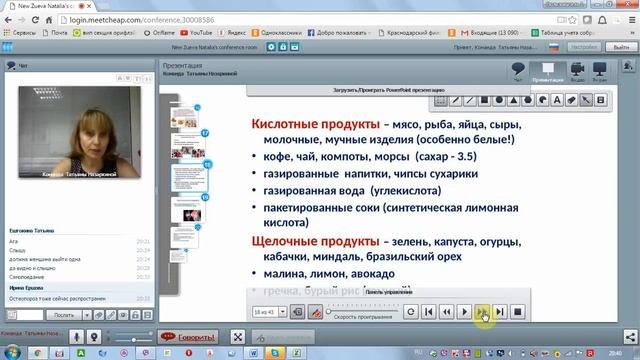This screenshot has width=640, height=360.
Task: Toggle the chat lock icon
Action: (x=136, y=315)
